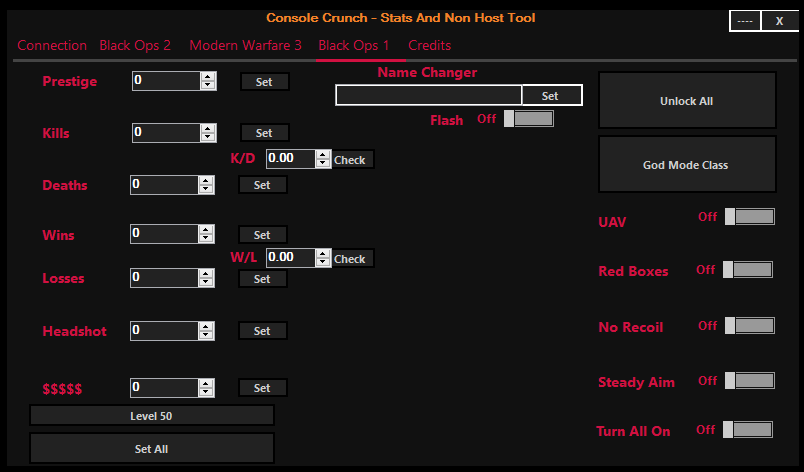
Task: Increase W/L ratio with up arrow
Action: (323, 254)
